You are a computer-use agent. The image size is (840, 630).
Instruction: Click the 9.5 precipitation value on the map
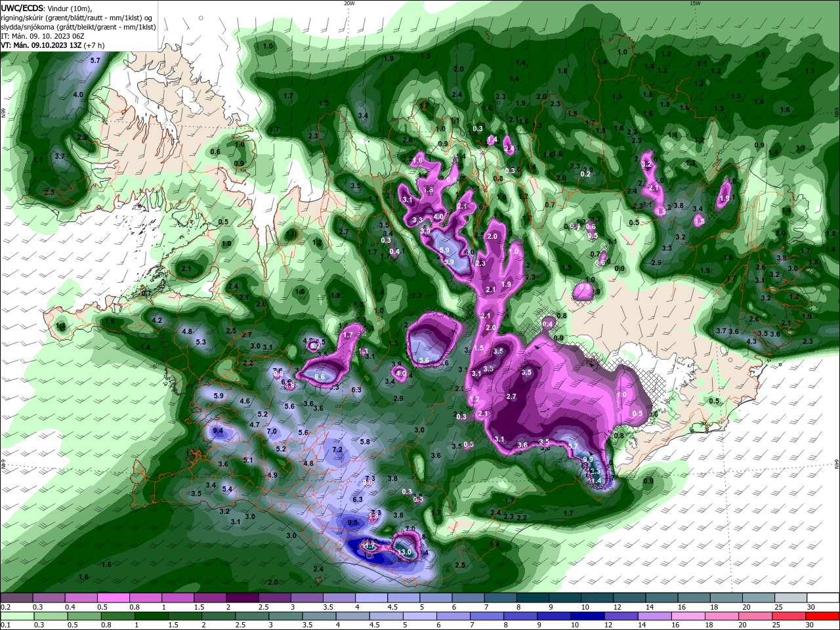[353, 523]
